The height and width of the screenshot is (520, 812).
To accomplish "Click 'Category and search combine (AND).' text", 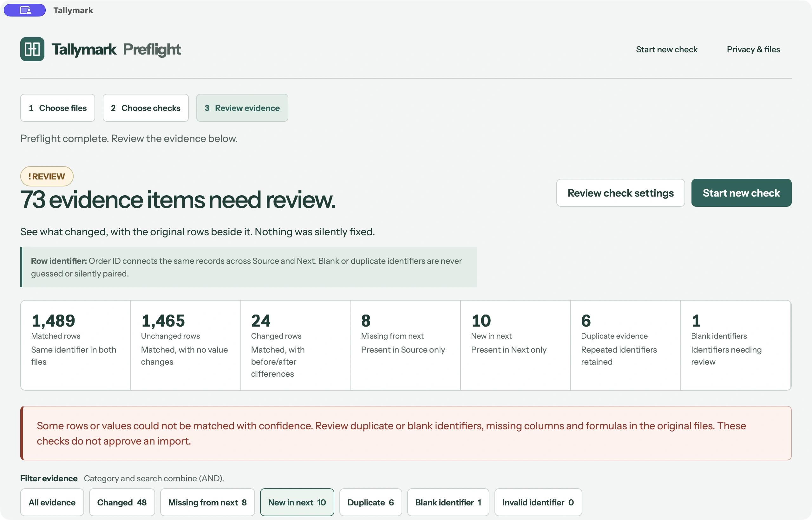I will (154, 478).
